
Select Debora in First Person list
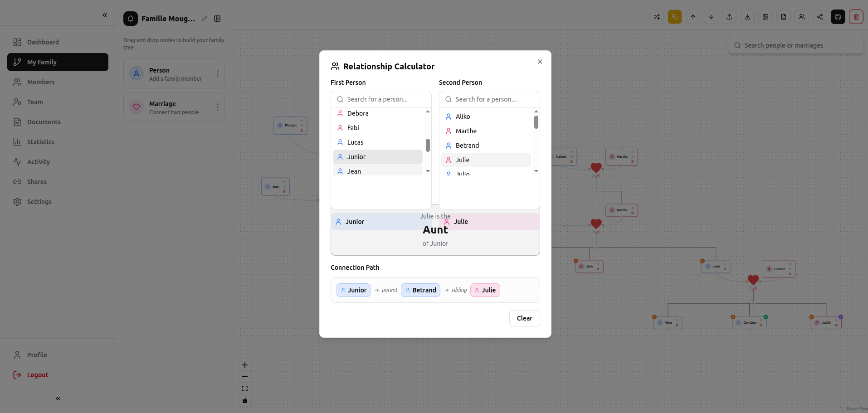[378, 113]
